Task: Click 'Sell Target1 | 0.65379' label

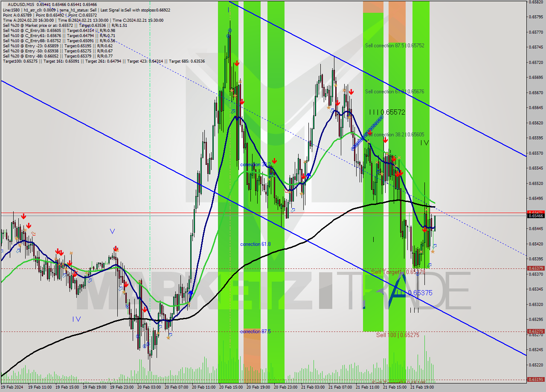Action: (x=398, y=272)
